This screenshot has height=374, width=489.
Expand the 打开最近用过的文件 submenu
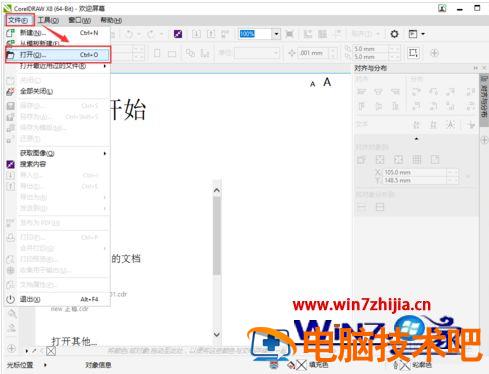(57, 66)
